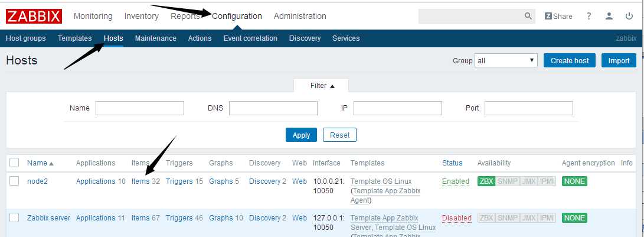Viewport: 644px width, 237px height.
Task: Click the NONE encryption badge for node2
Action: pos(574,181)
